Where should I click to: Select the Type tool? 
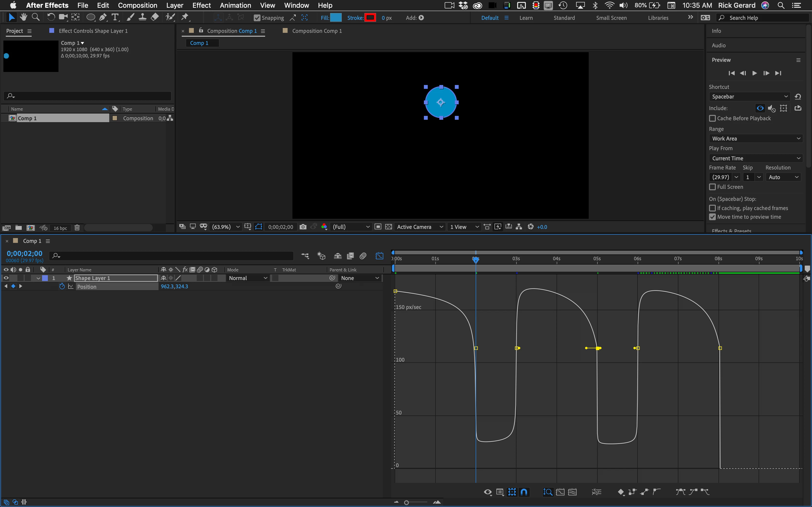coord(115,17)
